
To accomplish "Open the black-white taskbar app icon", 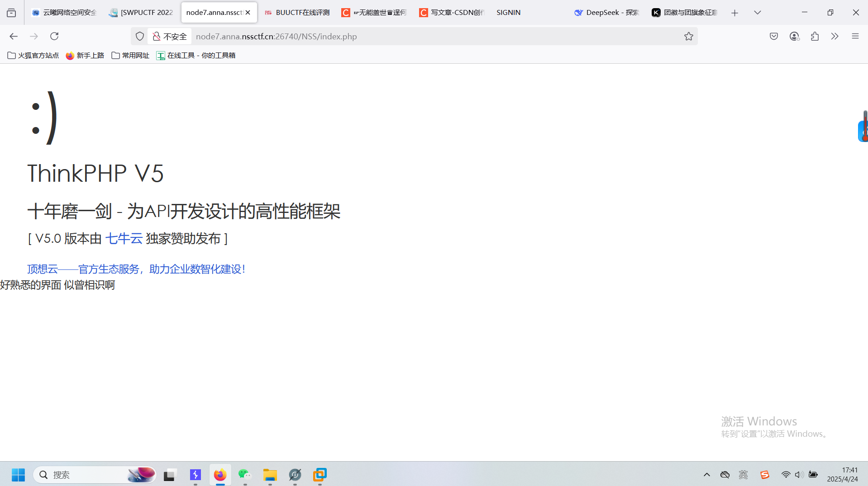I will [x=169, y=475].
